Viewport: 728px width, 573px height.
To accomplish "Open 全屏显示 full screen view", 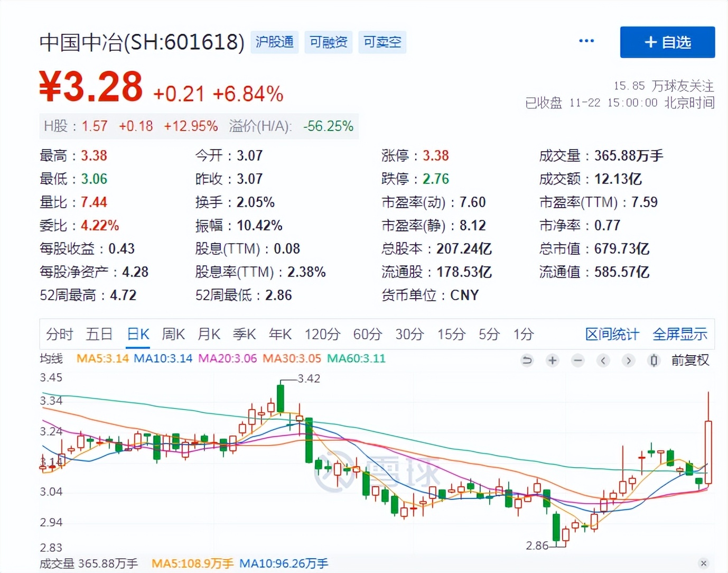I will point(680,334).
